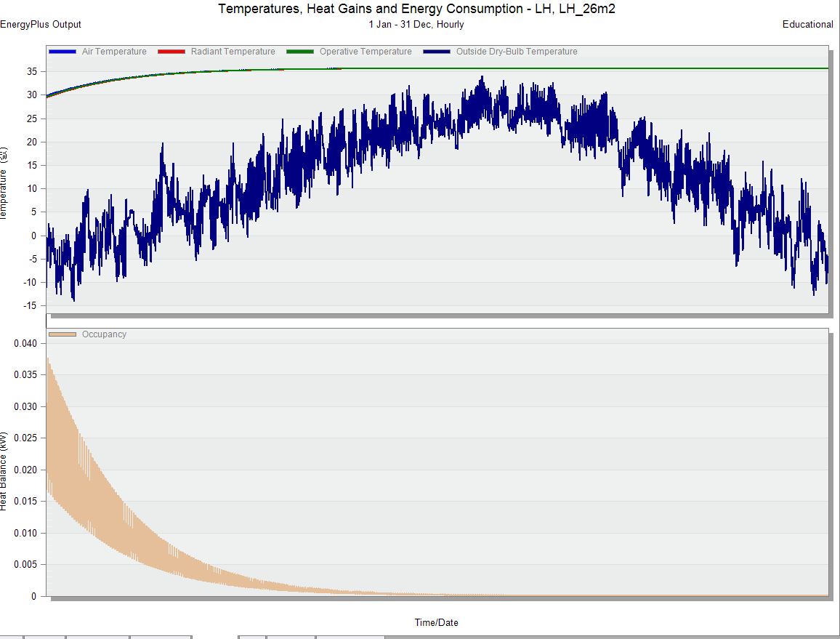The image size is (840, 639).
Task: Click the EnergyPlus Output header text
Action: coord(41,25)
